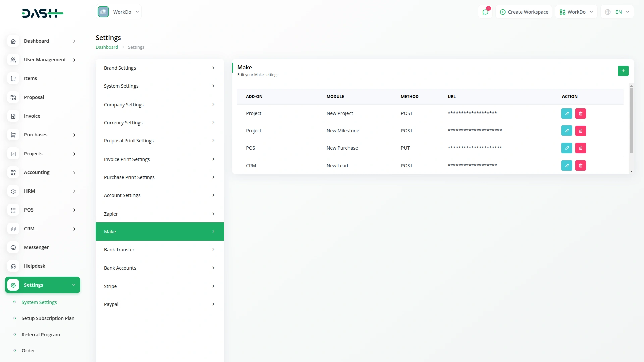644x362 pixels.
Task: Delete the New Lead CRM row
Action: coord(580,166)
